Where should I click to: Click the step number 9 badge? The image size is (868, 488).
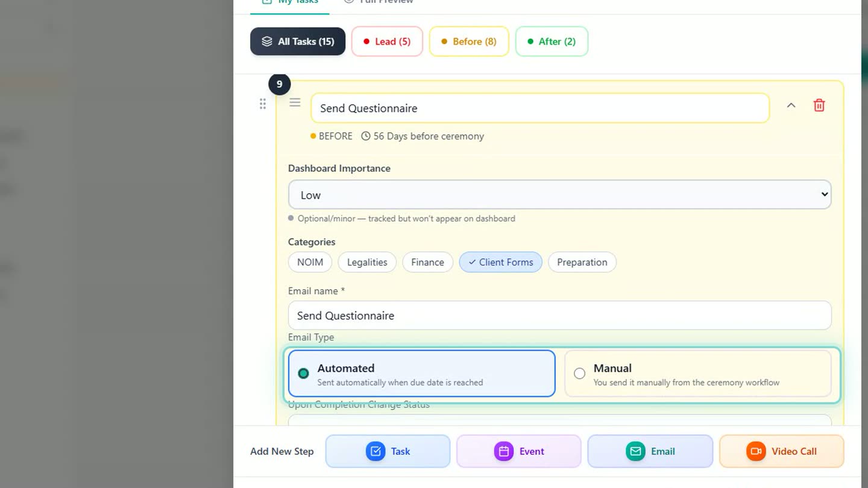point(279,84)
